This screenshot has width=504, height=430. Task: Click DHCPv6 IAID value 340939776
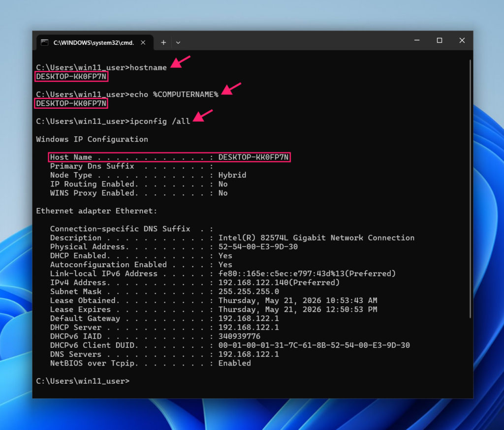pyautogui.click(x=240, y=337)
